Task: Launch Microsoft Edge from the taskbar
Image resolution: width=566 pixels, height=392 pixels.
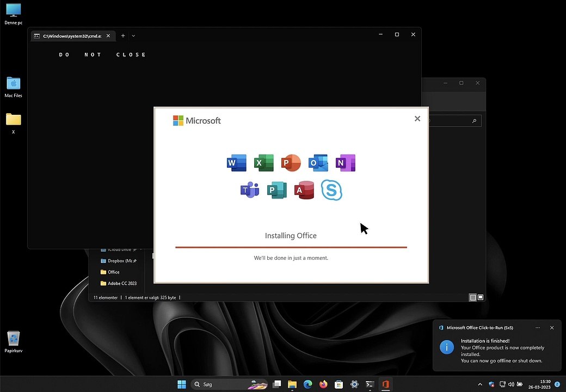Action: 308,384
